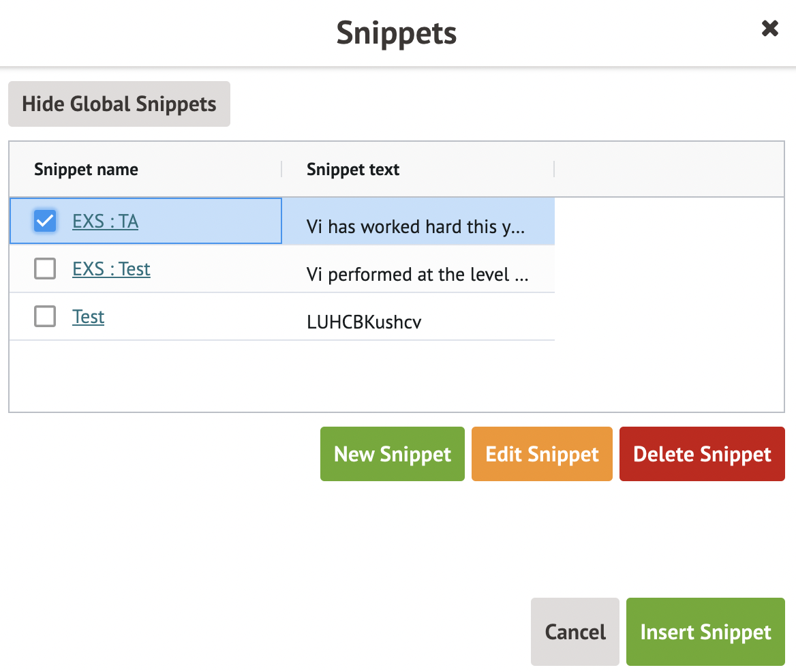Sort by Snippet text column header
Viewport: 796px width, 672px height.
(x=353, y=170)
